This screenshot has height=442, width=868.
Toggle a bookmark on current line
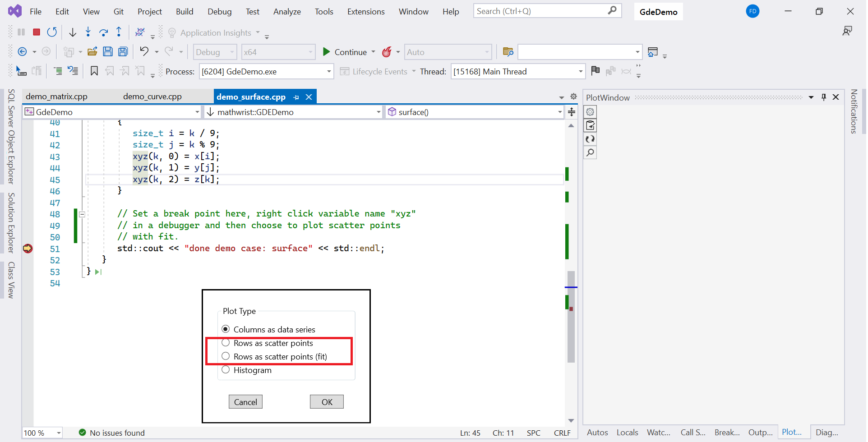click(94, 71)
